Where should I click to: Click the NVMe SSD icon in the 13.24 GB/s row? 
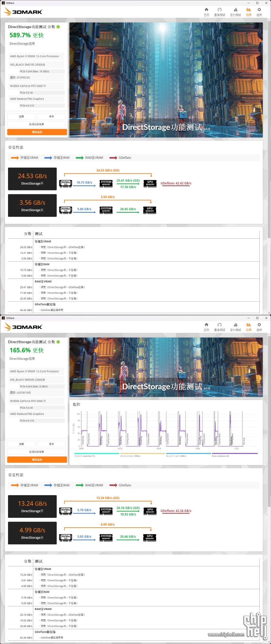tap(66, 511)
